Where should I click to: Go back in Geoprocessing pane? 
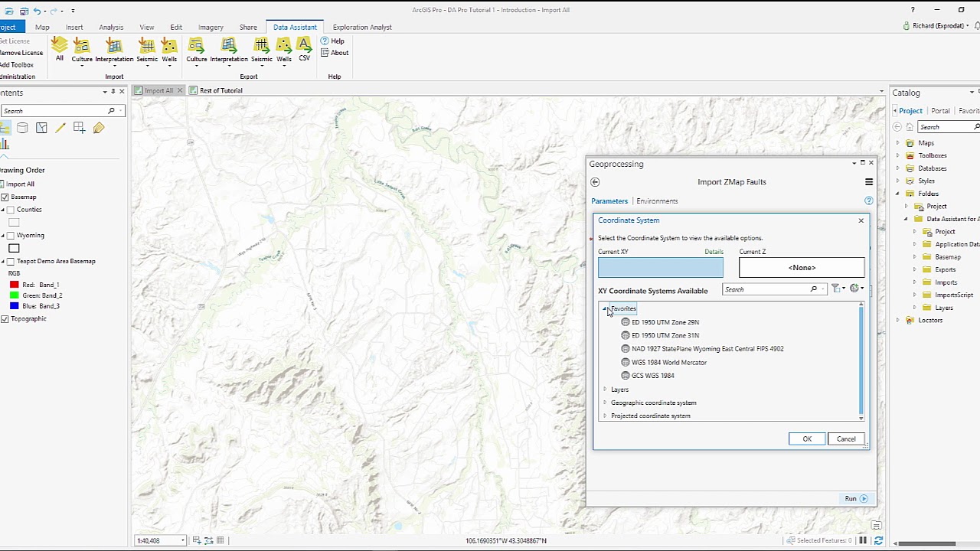595,182
